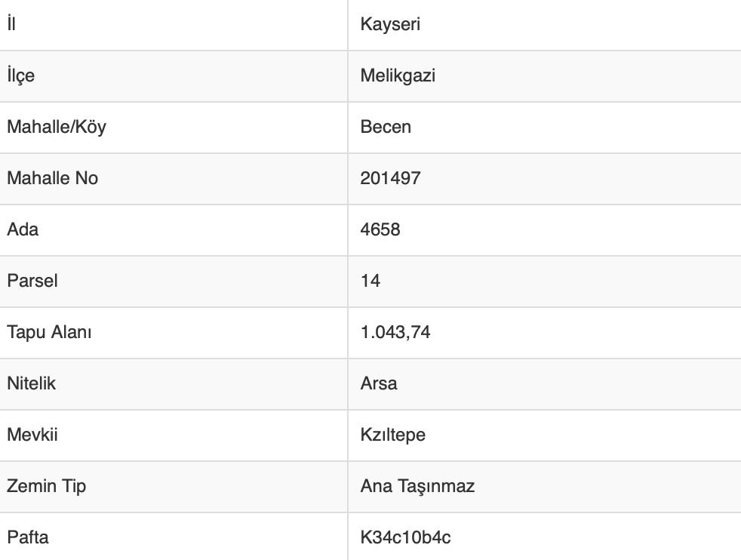Screen dimensions: 741x560
Task: Select the Mahalle No value 201497
Action: click(390, 178)
